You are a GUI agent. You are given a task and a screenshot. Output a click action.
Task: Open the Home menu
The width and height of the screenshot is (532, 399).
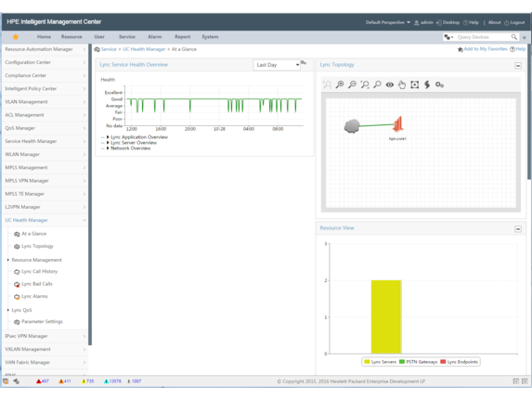pos(44,36)
